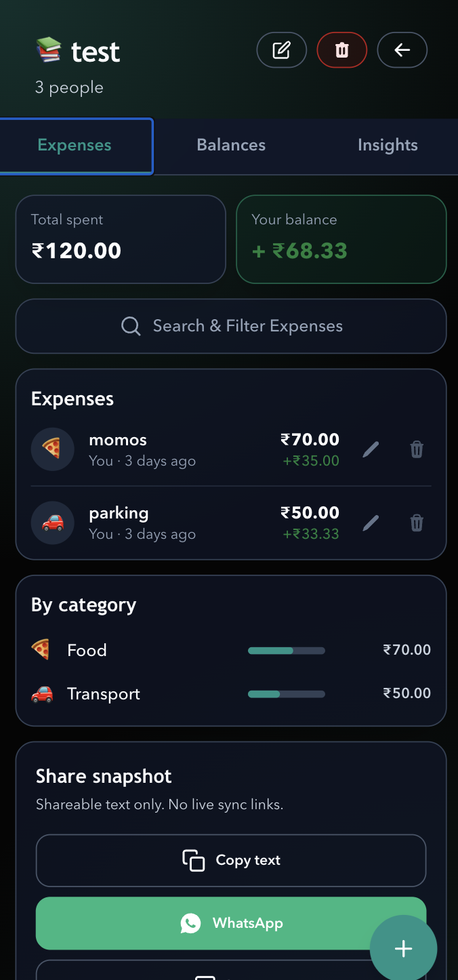Click the car icon beside parking
This screenshot has width=458, height=980.
point(52,523)
